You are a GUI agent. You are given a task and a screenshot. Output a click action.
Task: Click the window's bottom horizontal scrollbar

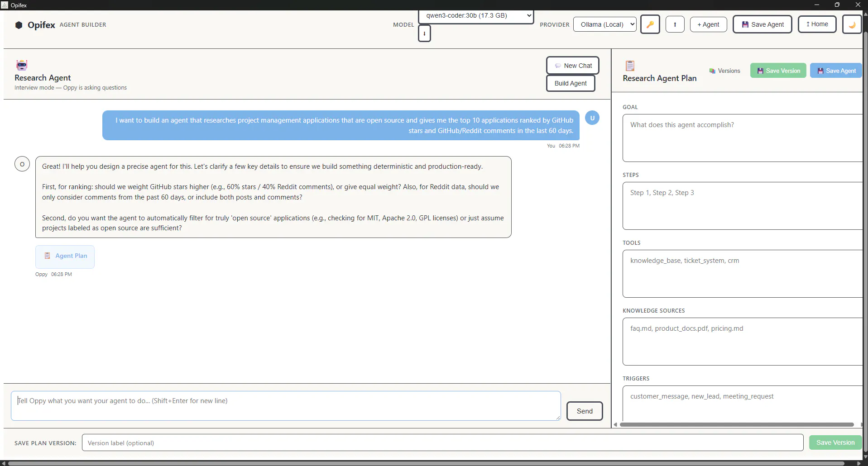(426, 463)
